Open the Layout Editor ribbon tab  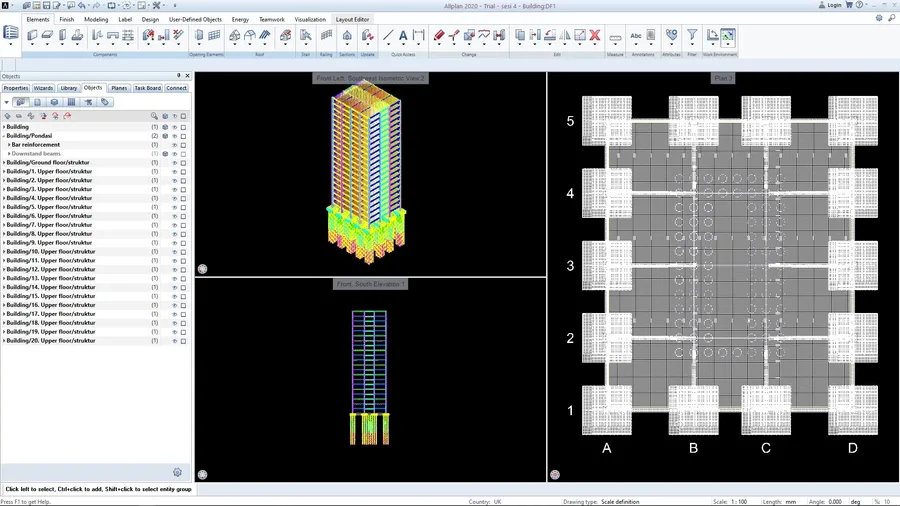click(x=352, y=19)
